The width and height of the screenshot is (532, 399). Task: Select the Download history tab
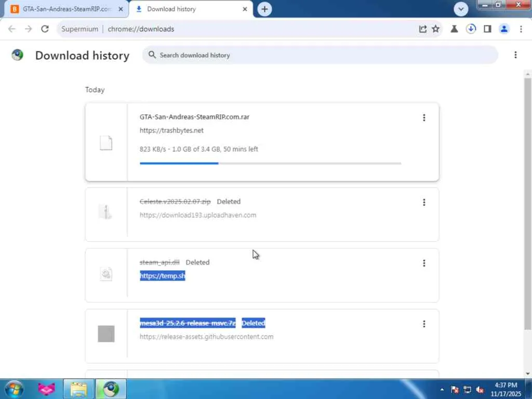pyautogui.click(x=191, y=9)
